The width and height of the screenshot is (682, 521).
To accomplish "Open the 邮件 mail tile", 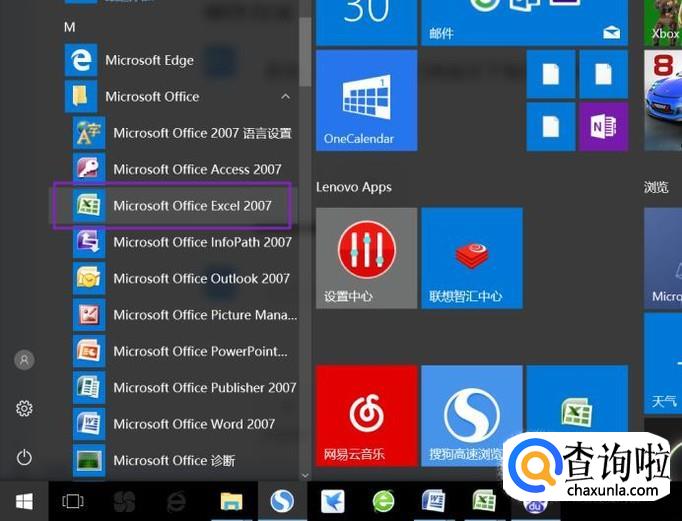I will point(525,22).
